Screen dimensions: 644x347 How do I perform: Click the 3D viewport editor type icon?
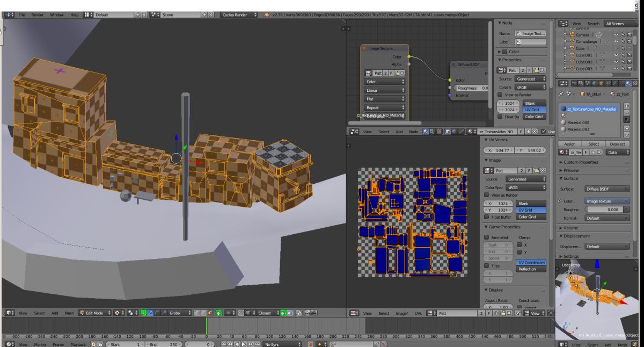[10, 313]
